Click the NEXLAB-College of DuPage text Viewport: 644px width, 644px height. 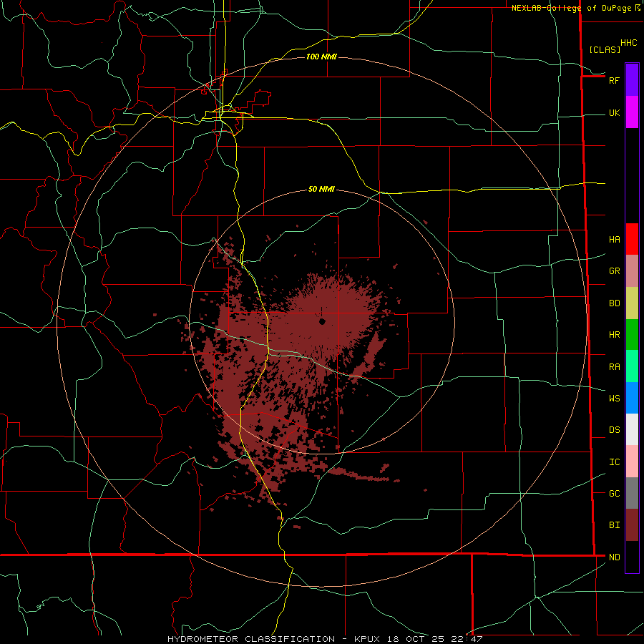(571, 8)
